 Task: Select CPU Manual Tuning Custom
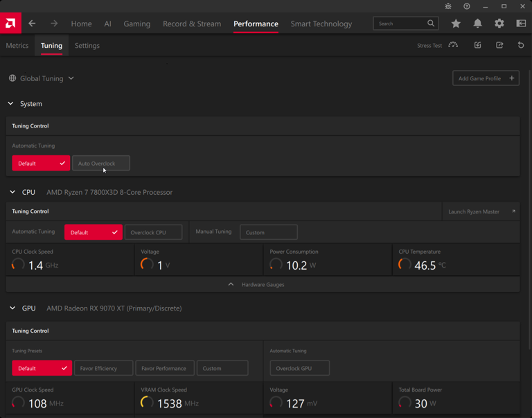tap(269, 232)
